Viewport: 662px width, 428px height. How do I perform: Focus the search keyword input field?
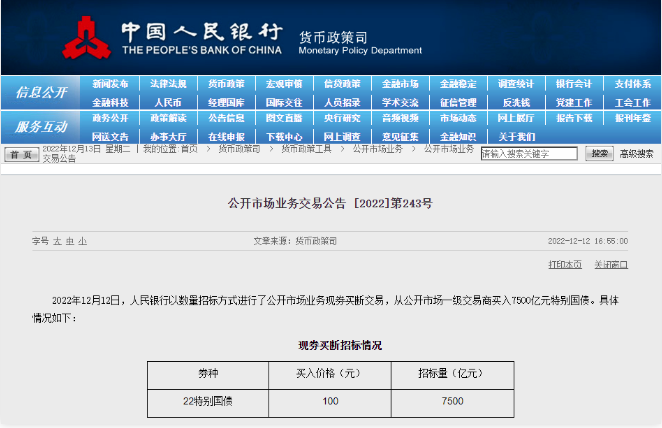(x=529, y=154)
